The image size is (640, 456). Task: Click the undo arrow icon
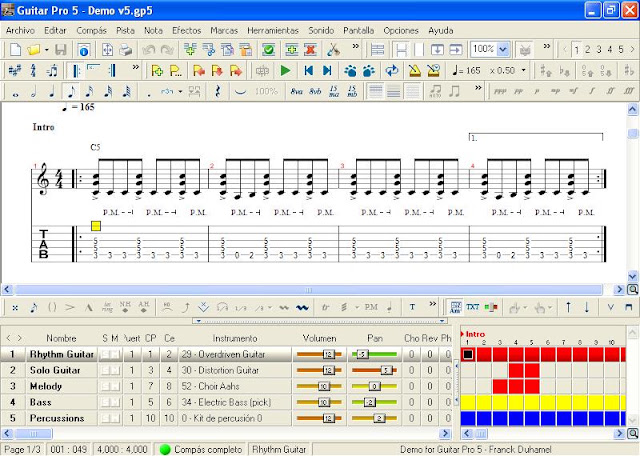(x=149, y=50)
